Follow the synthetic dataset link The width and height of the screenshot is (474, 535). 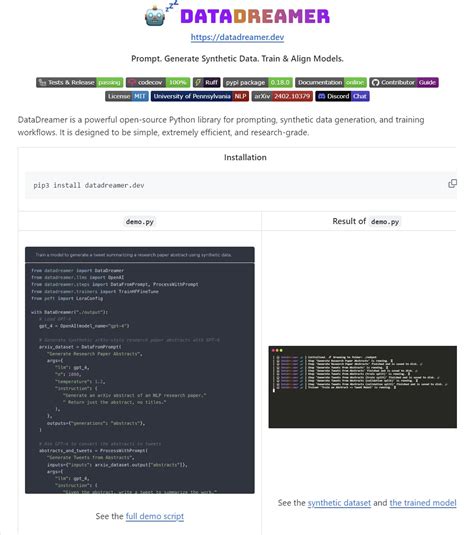339,503
